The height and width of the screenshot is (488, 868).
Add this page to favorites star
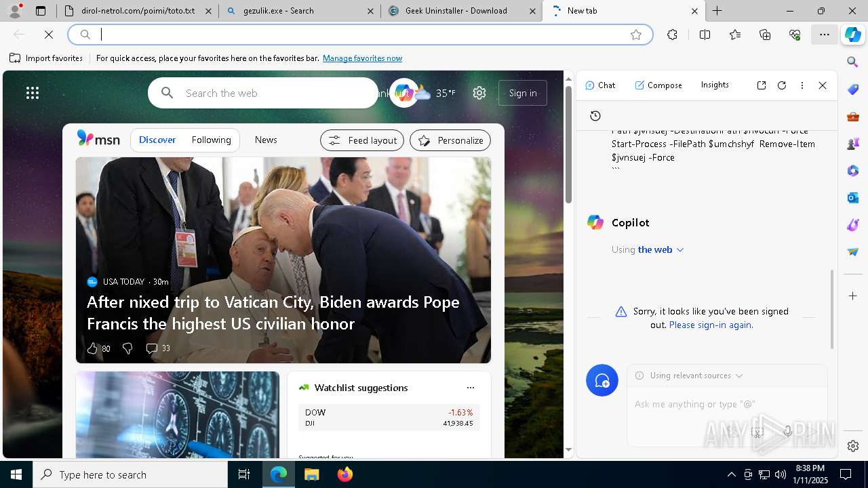pos(636,35)
